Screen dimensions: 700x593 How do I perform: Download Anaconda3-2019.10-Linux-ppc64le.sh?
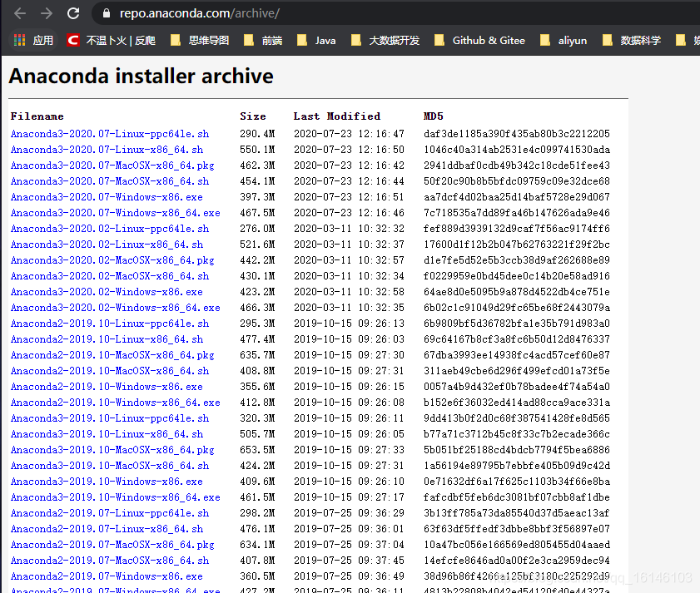[110, 418]
